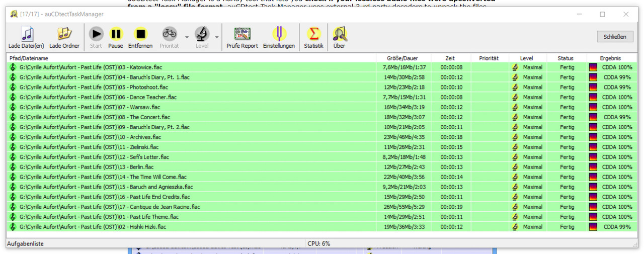Click the level icon in Katowice row
This screenshot has width=644, height=254.
click(515, 67)
